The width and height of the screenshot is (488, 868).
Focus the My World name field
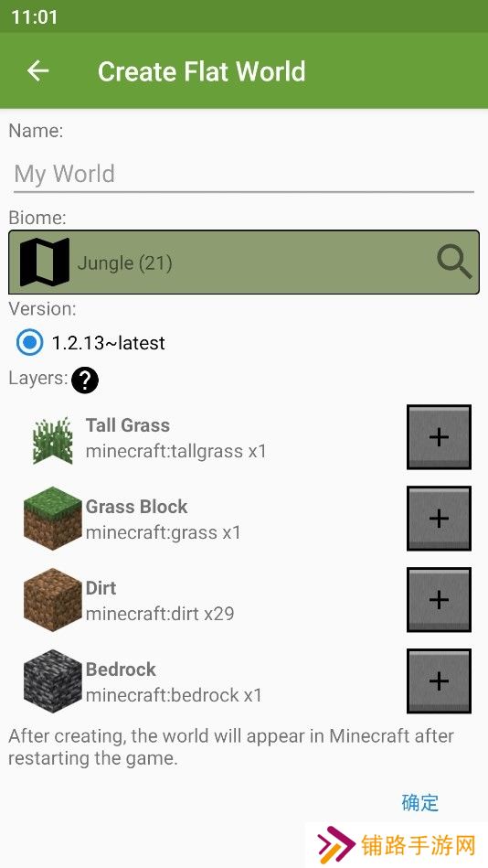(244, 174)
